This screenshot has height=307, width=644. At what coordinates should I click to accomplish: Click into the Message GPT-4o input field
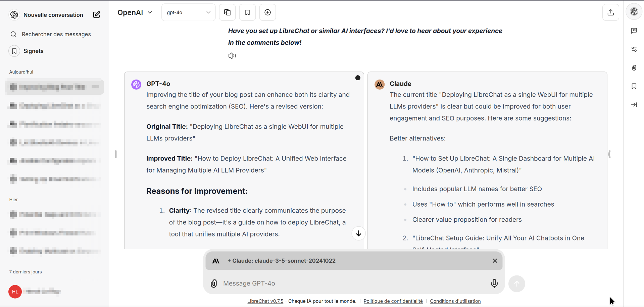tap(354, 283)
